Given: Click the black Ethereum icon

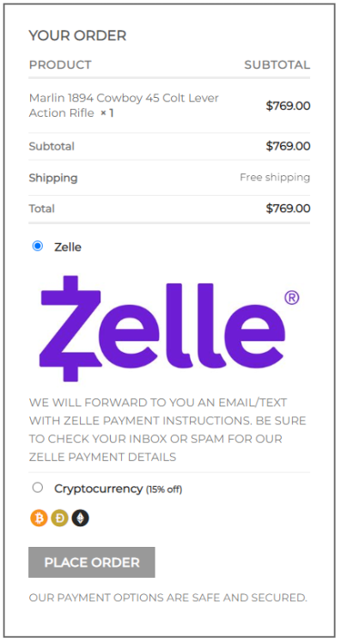Looking at the screenshot, I should [x=80, y=519].
